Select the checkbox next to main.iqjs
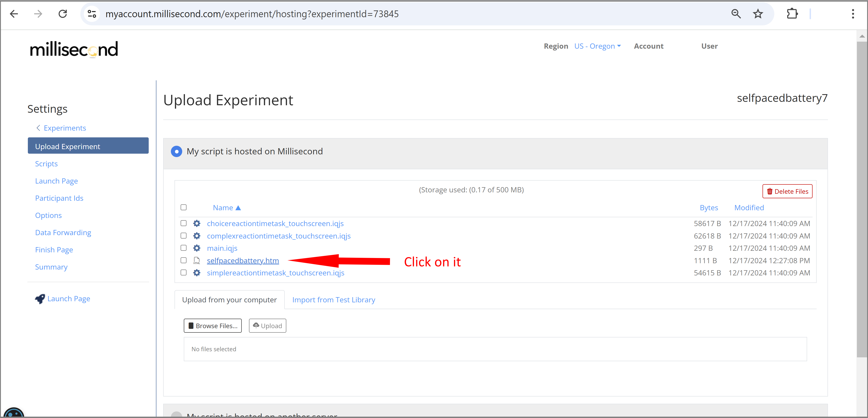The width and height of the screenshot is (868, 418). (x=184, y=248)
